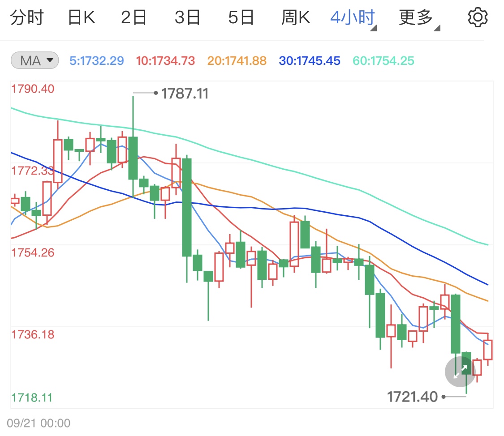504x436 pixels.
Task: Select the green MA60 value 1754.25
Action: (x=383, y=60)
